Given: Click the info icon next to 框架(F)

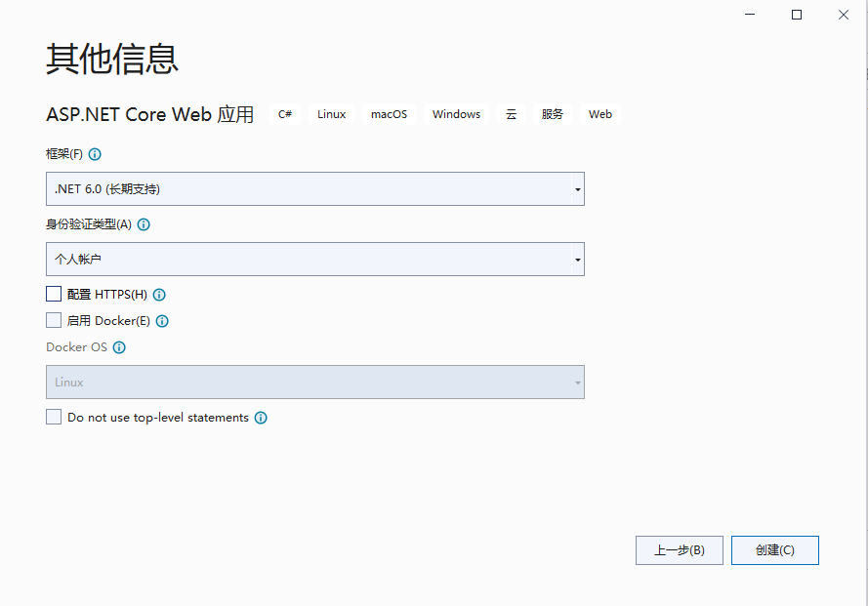Looking at the screenshot, I should click(95, 154).
